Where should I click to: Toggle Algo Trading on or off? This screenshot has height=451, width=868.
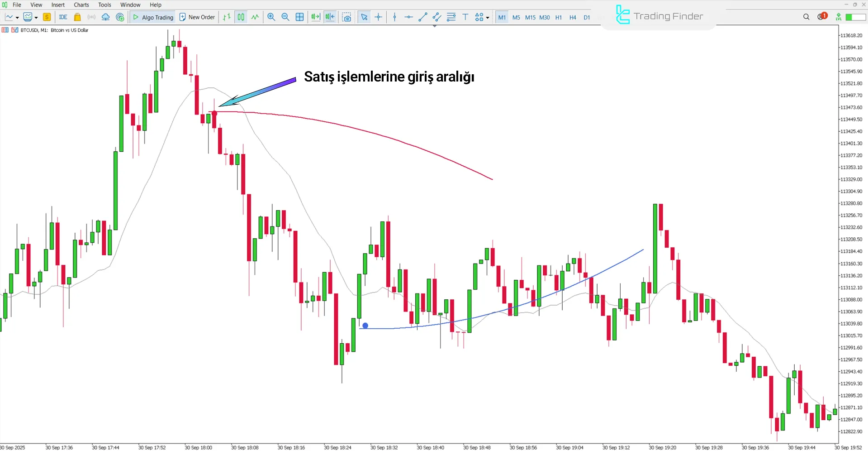click(x=153, y=17)
